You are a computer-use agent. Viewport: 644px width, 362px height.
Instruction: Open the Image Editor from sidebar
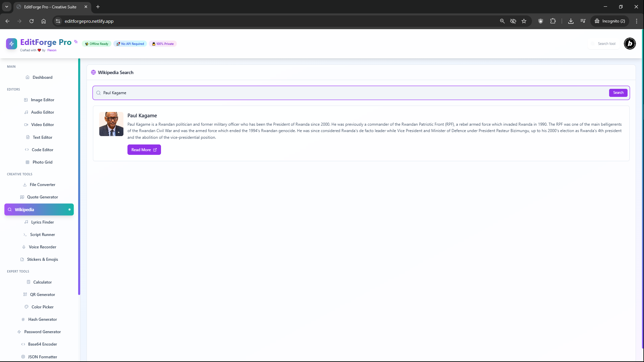tap(42, 100)
